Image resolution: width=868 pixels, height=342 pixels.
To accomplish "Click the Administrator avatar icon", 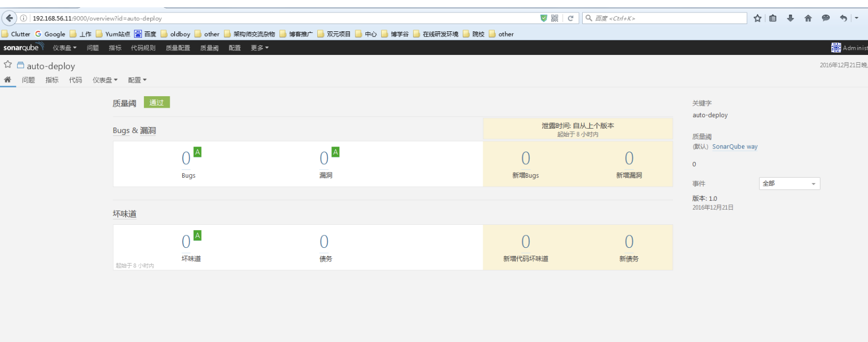I will (836, 48).
